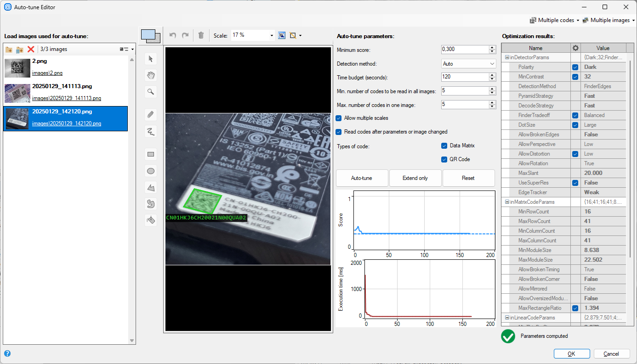Toggle the MinContrast parameter checkbox

(x=575, y=77)
